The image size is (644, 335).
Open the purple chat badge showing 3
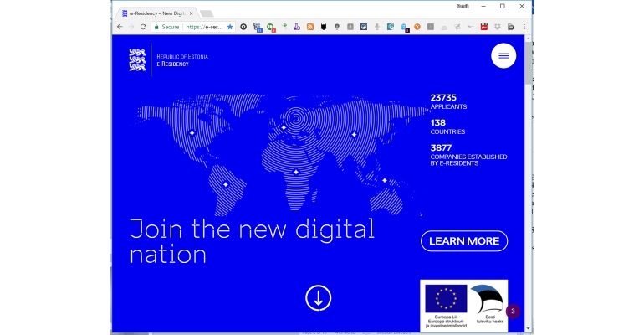coord(513,312)
